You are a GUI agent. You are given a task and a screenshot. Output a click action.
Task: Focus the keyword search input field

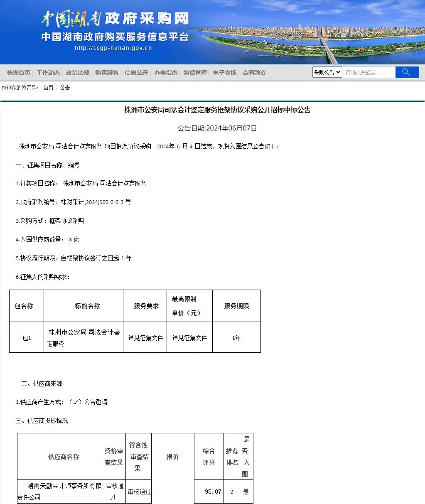[x=369, y=72]
